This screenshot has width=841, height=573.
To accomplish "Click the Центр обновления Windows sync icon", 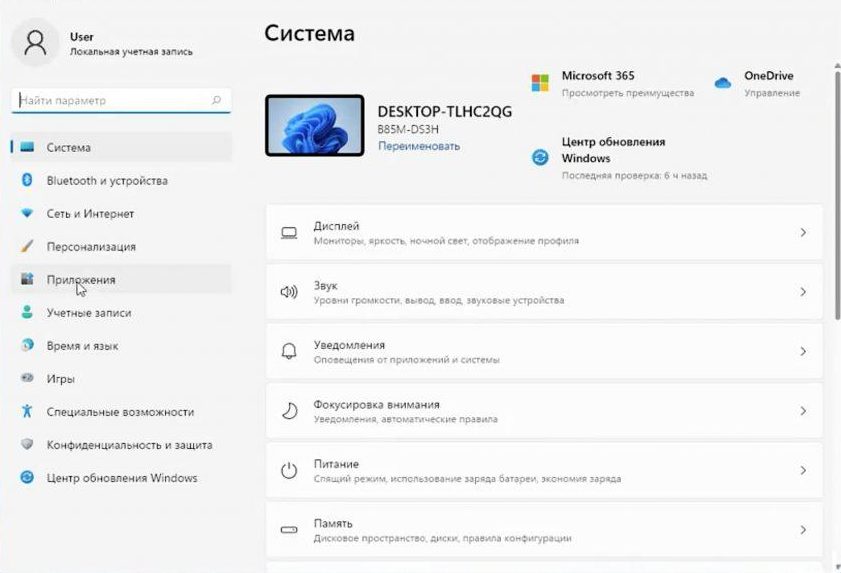I will pyautogui.click(x=540, y=157).
